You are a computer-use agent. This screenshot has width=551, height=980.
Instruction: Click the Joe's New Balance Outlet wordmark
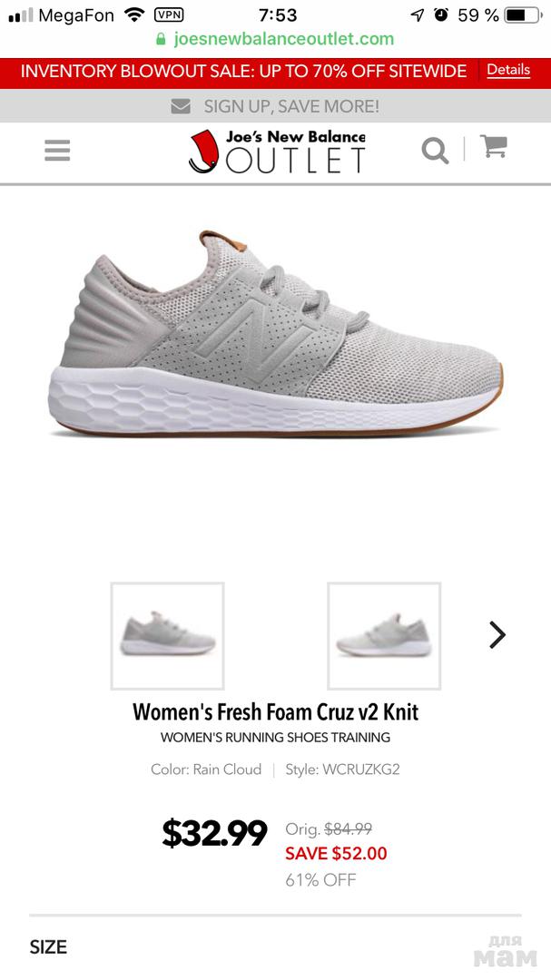(295, 152)
